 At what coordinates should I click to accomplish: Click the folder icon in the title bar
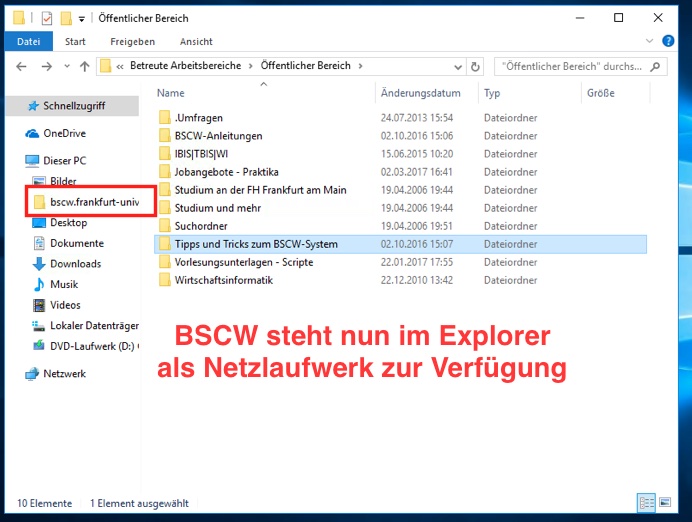click(x=19, y=18)
